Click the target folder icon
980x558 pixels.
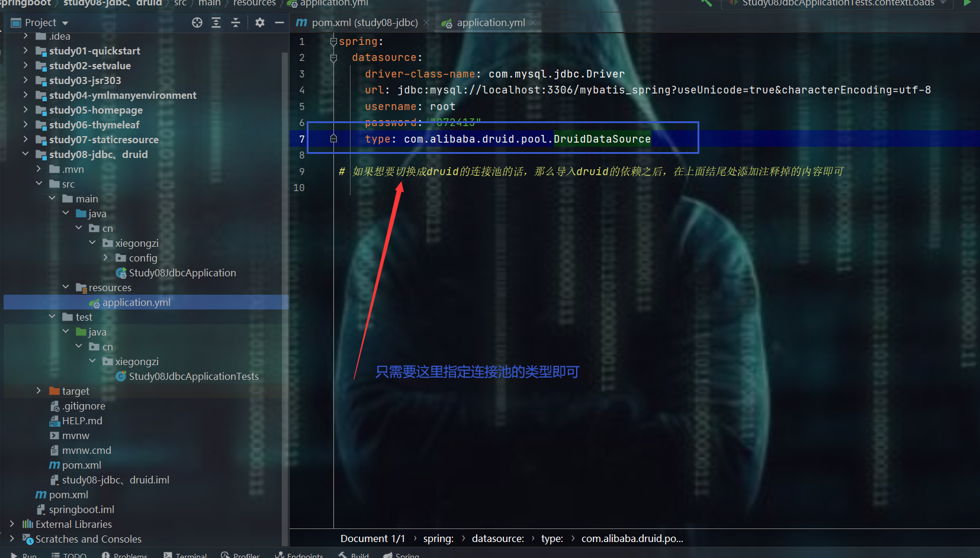click(x=54, y=391)
